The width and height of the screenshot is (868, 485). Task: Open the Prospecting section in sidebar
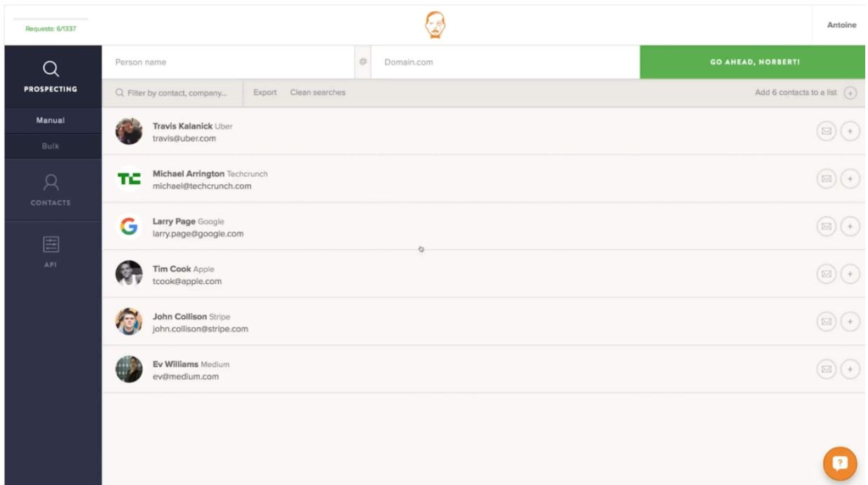(x=50, y=76)
